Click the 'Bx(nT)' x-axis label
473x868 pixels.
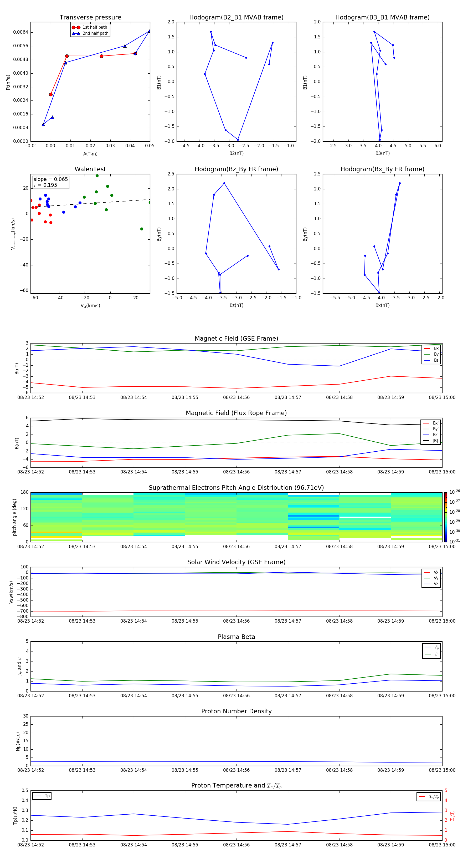(382, 305)
